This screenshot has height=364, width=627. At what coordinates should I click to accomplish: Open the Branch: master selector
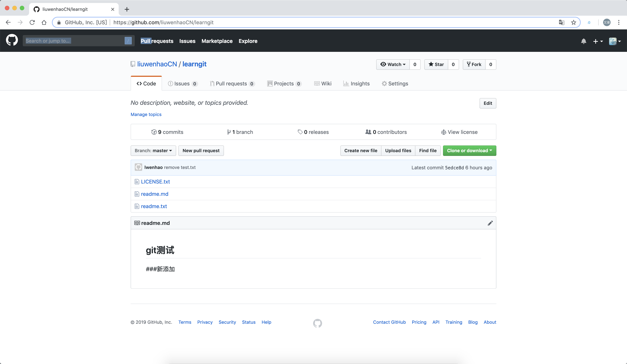(x=153, y=150)
